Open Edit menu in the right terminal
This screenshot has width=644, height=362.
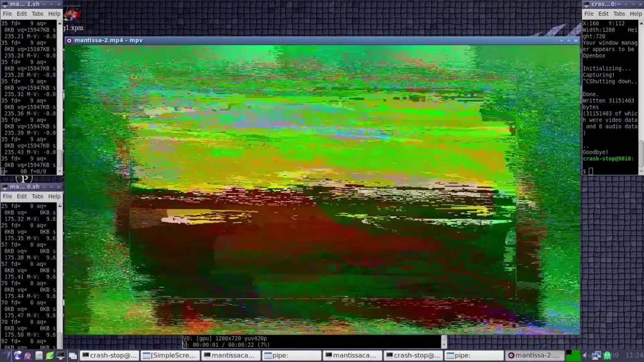[x=604, y=14]
